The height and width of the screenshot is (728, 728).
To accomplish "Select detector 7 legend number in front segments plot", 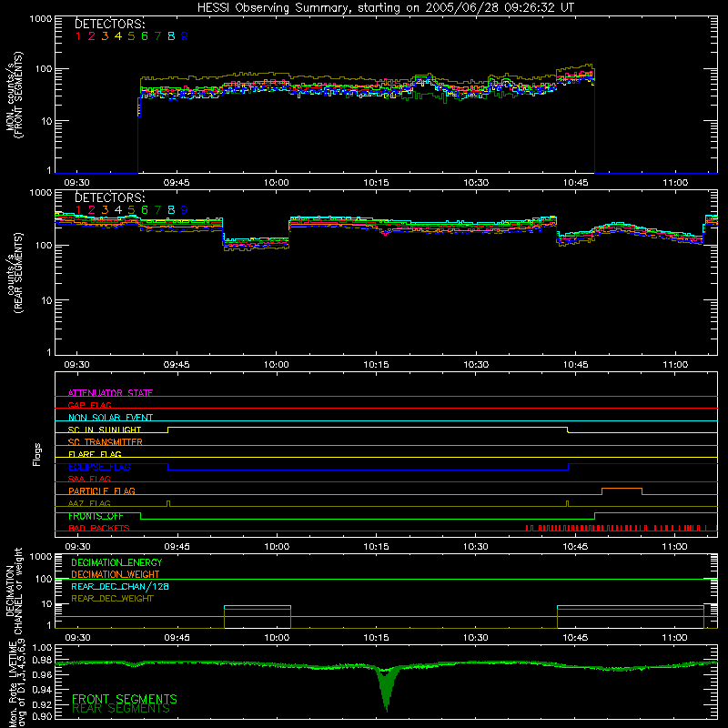I will (157, 36).
